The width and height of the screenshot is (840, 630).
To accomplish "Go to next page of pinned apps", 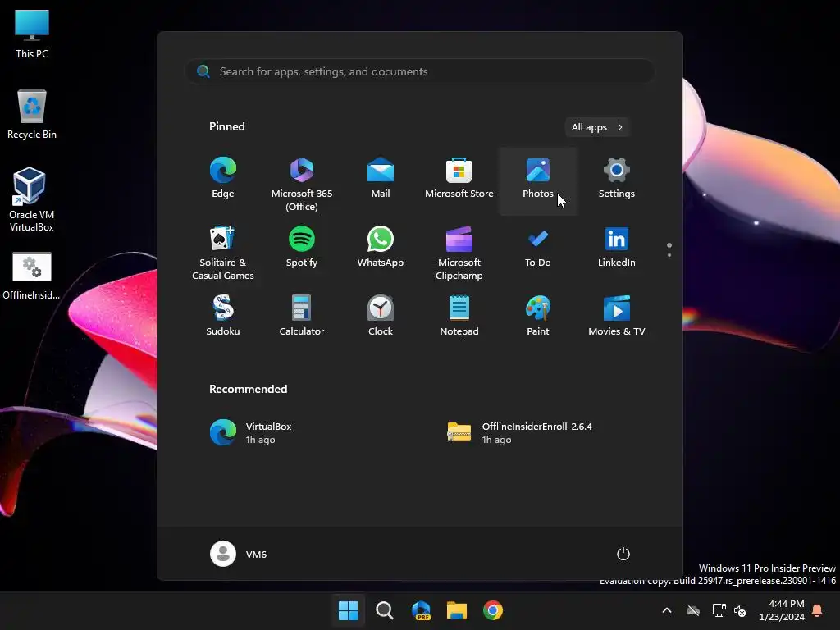I will [669, 255].
